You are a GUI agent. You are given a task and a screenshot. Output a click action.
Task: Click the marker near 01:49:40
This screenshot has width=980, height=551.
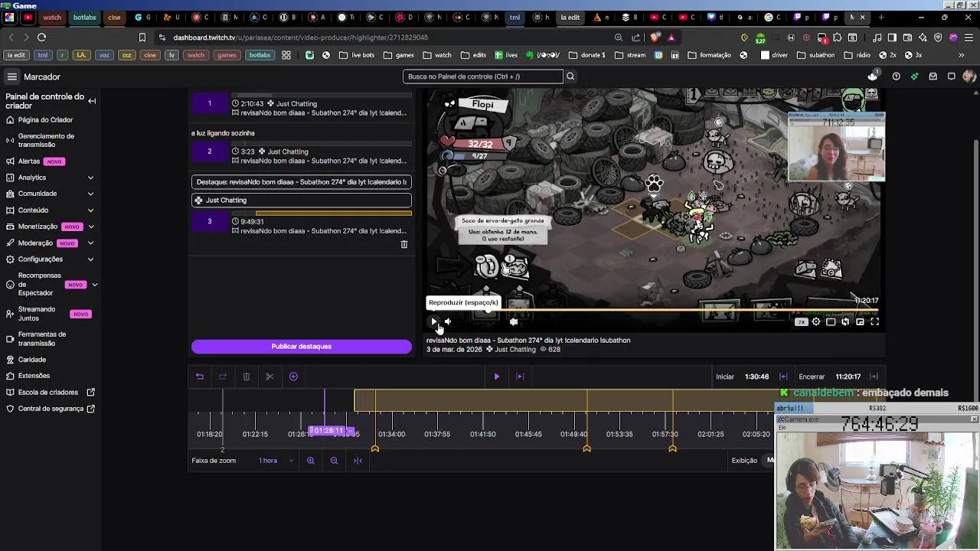(x=587, y=448)
